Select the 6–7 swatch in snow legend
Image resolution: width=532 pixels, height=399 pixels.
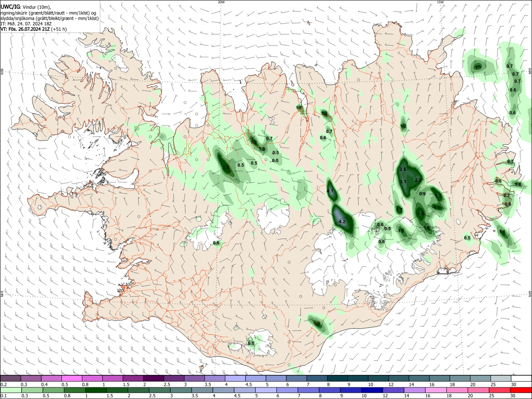(x=296, y=378)
